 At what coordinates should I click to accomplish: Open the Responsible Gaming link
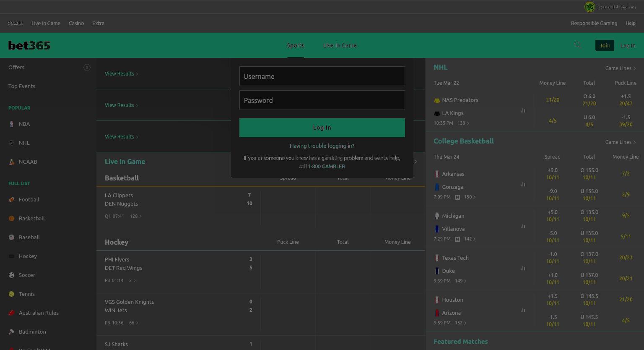click(594, 24)
